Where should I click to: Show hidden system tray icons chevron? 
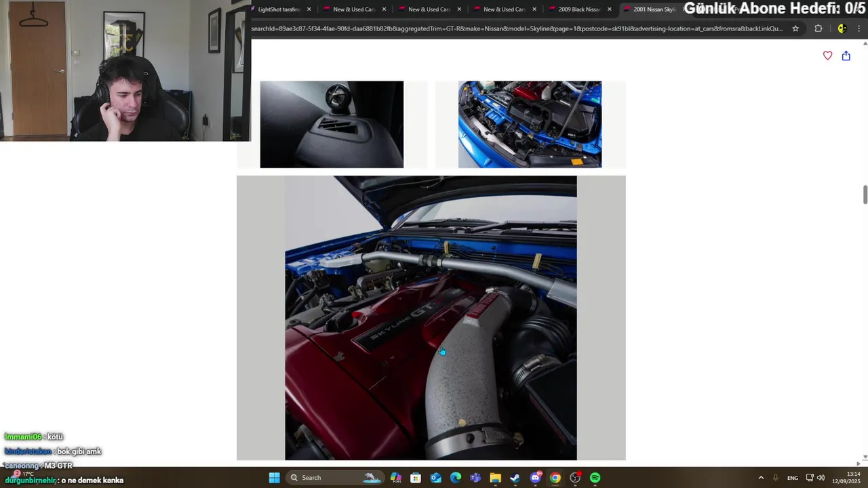tap(761, 478)
